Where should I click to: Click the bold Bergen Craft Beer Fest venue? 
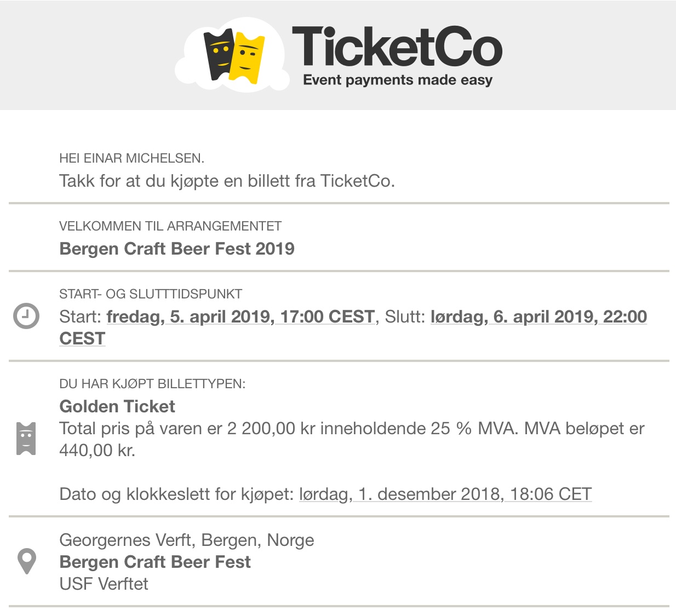pyautogui.click(x=155, y=562)
